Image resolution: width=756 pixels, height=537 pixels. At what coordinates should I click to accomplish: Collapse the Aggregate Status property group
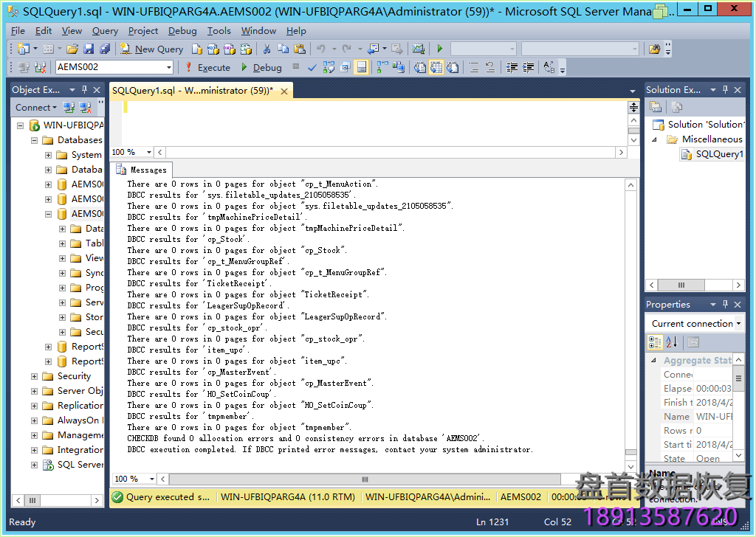tap(654, 360)
